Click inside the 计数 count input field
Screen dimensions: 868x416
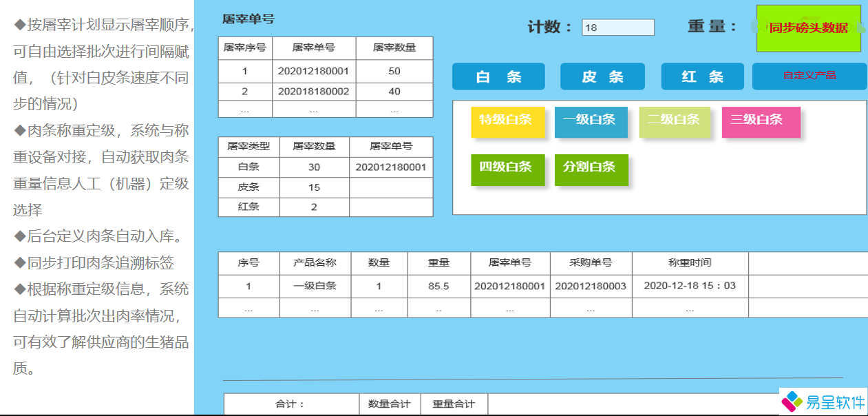coord(617,26)
